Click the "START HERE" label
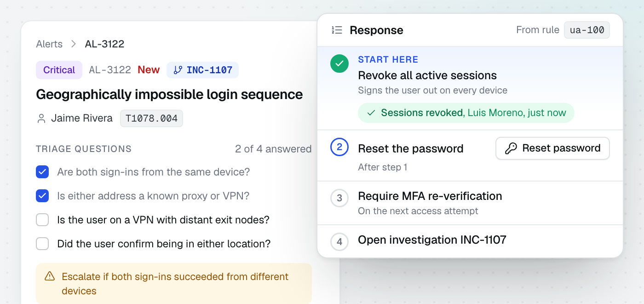Image resolution: width=644 pixels, height=304 pixels. click(x=388, y=59)
